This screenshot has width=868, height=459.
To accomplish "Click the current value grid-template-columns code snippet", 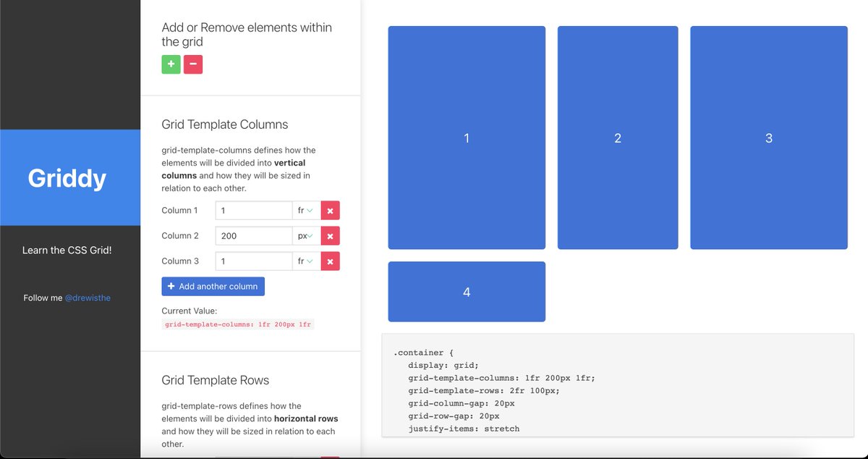I will tap(238, 324).
